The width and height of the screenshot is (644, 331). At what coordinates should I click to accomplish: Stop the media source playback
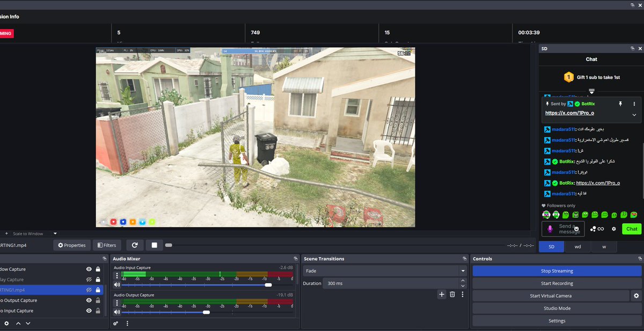(x=154, y=245)
